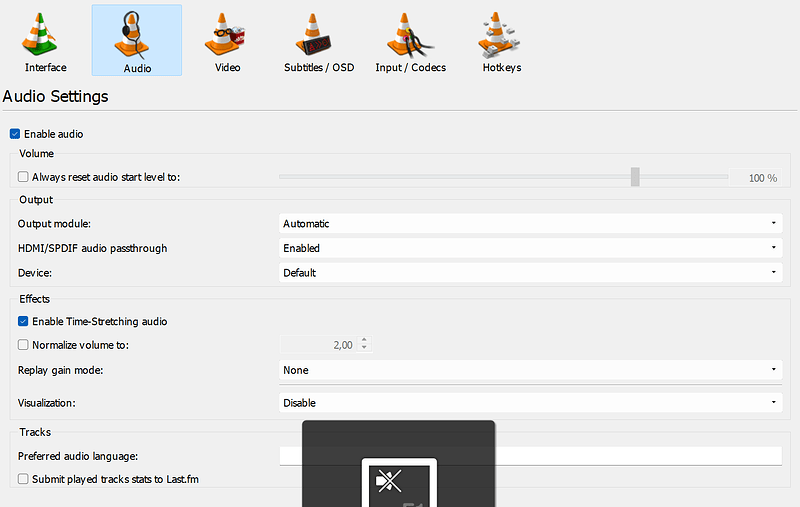
Task: Click the up arrow on the normalize volume spinner
Action: point(364,341)
